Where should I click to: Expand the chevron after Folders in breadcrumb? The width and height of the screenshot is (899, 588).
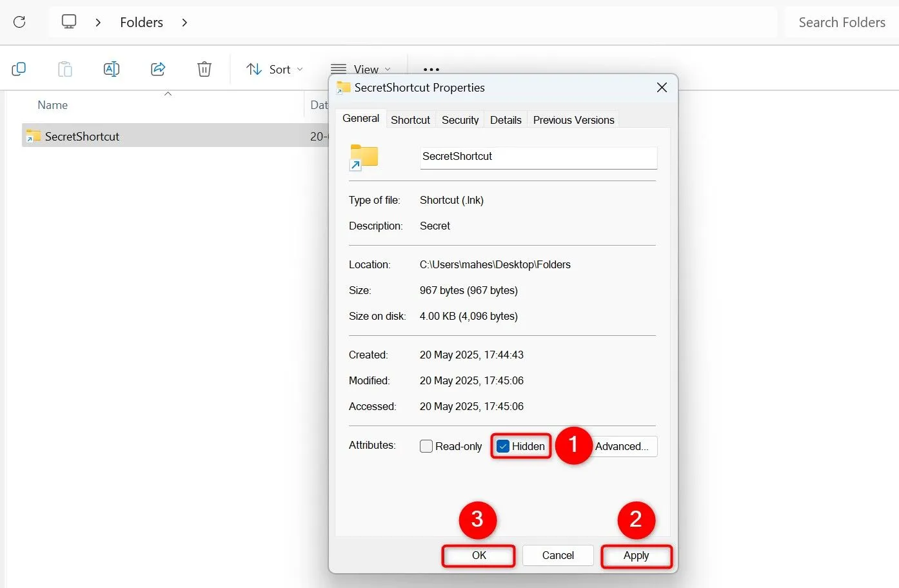click(x=184, y=23)
